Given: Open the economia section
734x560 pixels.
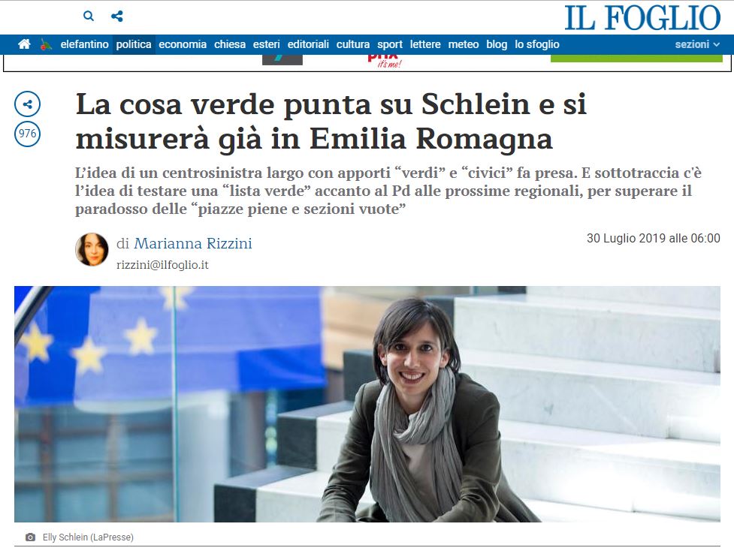Looking at the screenshot, I should pyautogui.click(x=183, y=44).
